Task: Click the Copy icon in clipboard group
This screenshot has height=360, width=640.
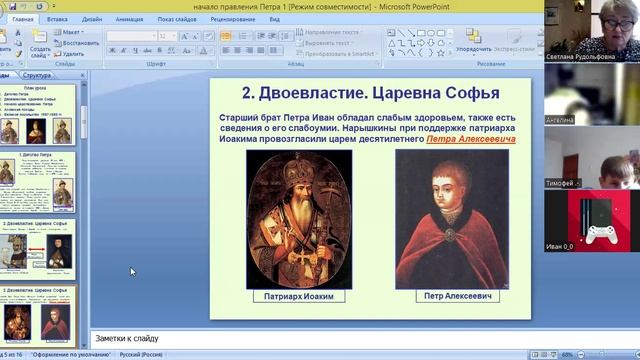Action: point(18,43)
